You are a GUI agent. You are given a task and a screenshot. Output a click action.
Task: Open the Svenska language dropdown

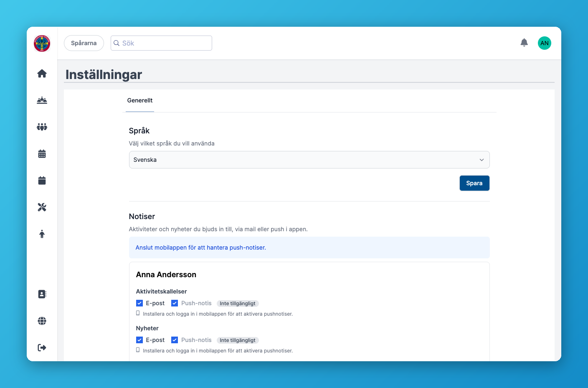point(309,160)
